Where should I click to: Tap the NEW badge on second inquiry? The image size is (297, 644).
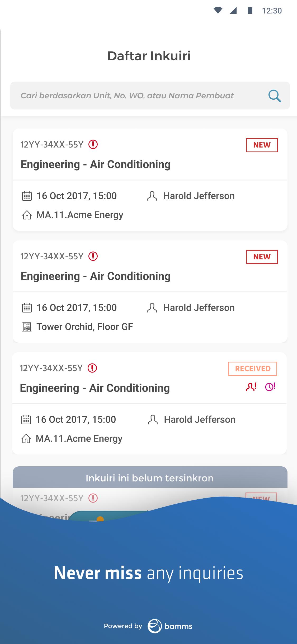[262, 257]
